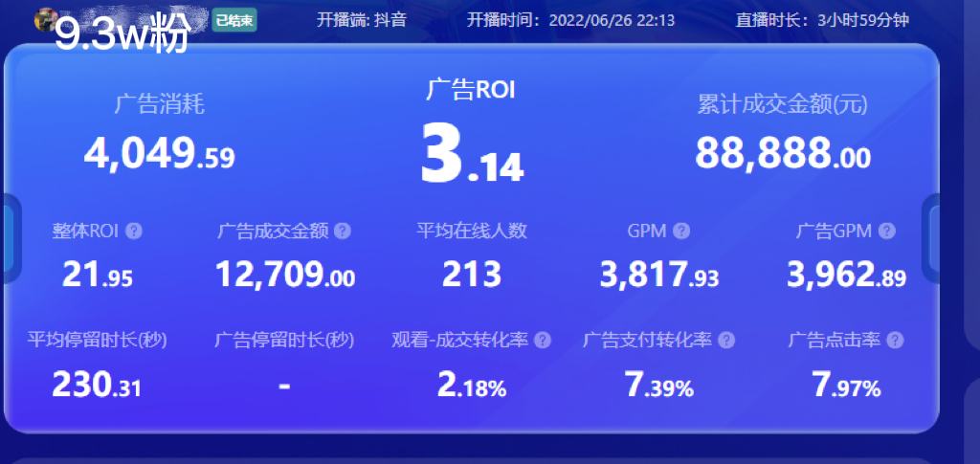
Task: Select the 广告GPM value 3,962.89
Action: click(846, 275)
